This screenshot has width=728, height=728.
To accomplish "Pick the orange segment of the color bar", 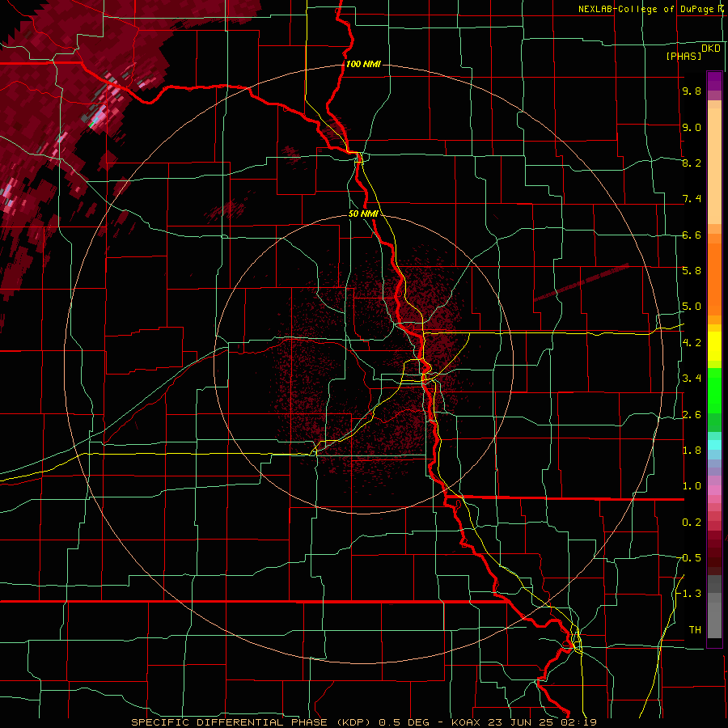I will tap(714, 278).
